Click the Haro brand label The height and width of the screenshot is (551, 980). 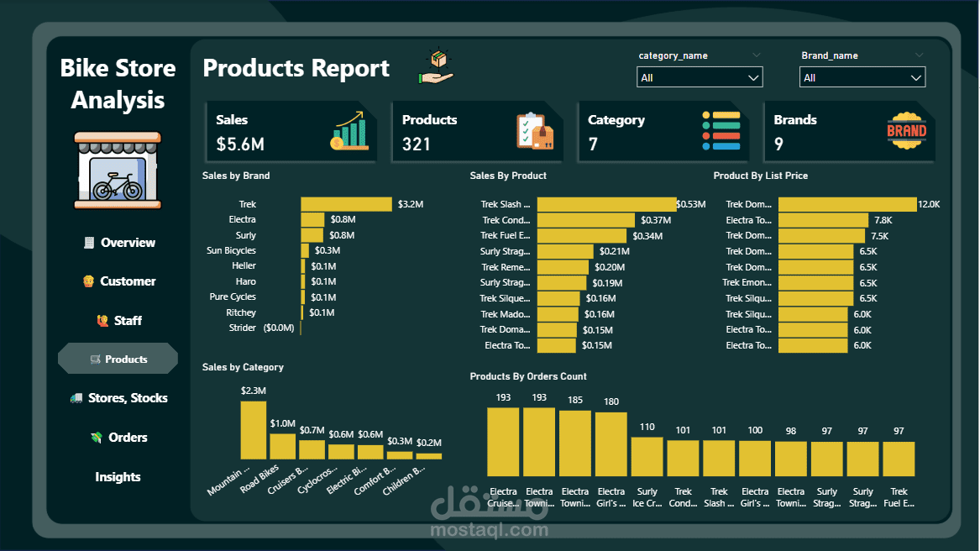245,281
